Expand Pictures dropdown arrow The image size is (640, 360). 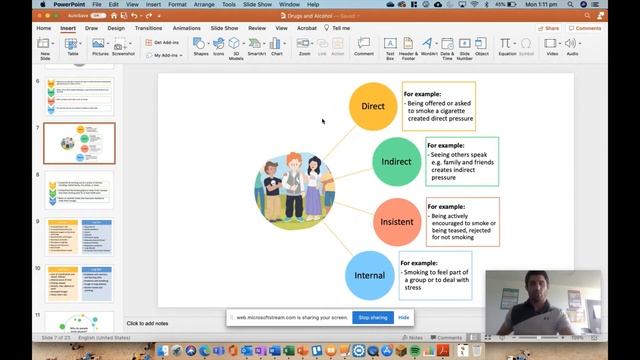(x=108, y=43)
